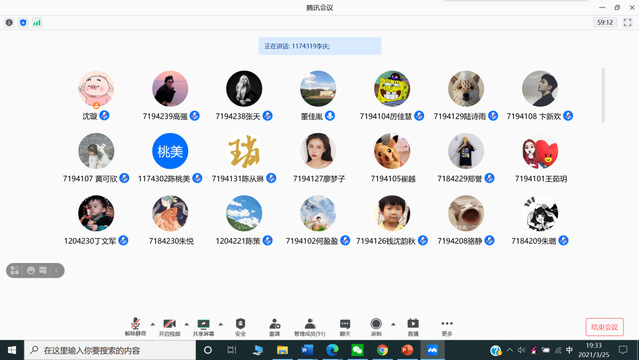This screenshot has height=360, width=639.
Task: Toggle the Record (录制) button
Action: 376,327
